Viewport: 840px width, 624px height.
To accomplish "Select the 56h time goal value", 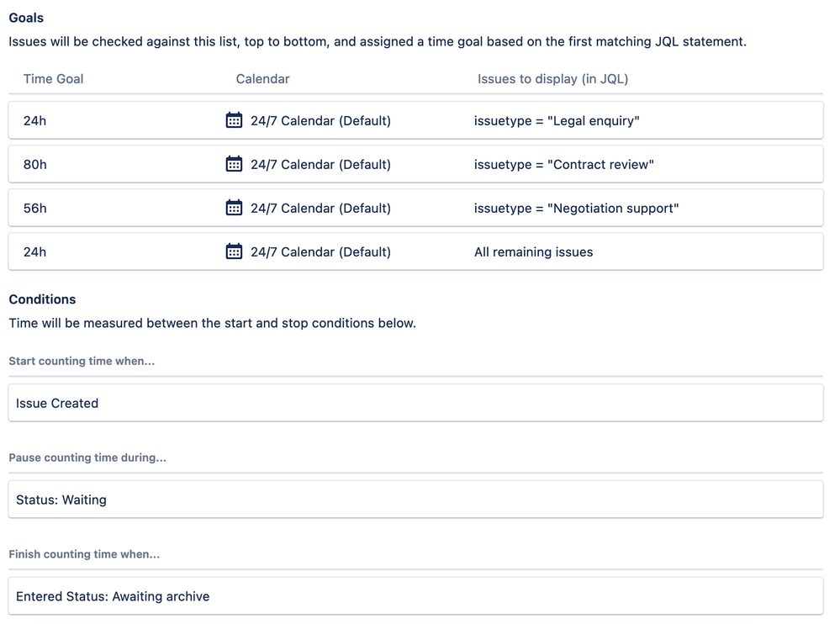I will pos(34,209).
